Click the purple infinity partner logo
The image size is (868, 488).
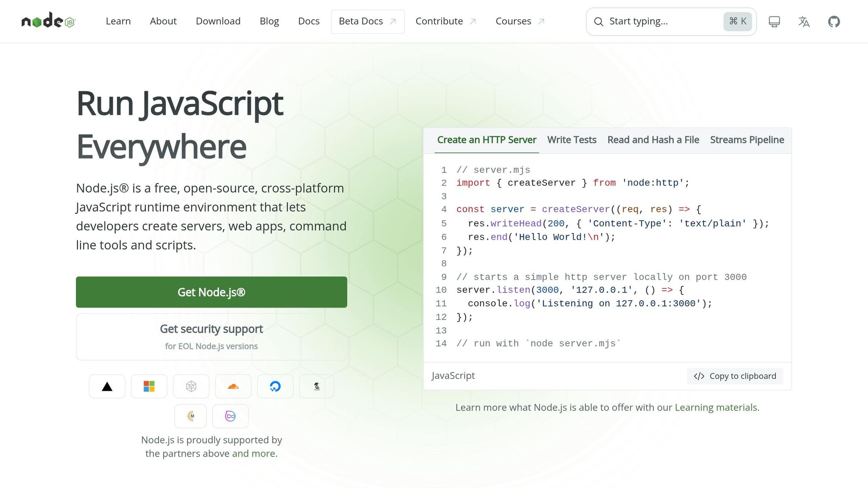point(230,416)
